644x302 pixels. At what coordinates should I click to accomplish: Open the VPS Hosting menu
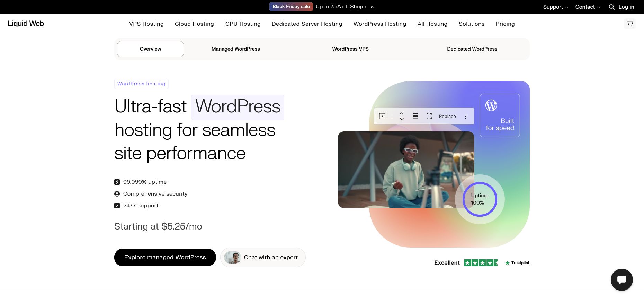click(x=146, y=24)
